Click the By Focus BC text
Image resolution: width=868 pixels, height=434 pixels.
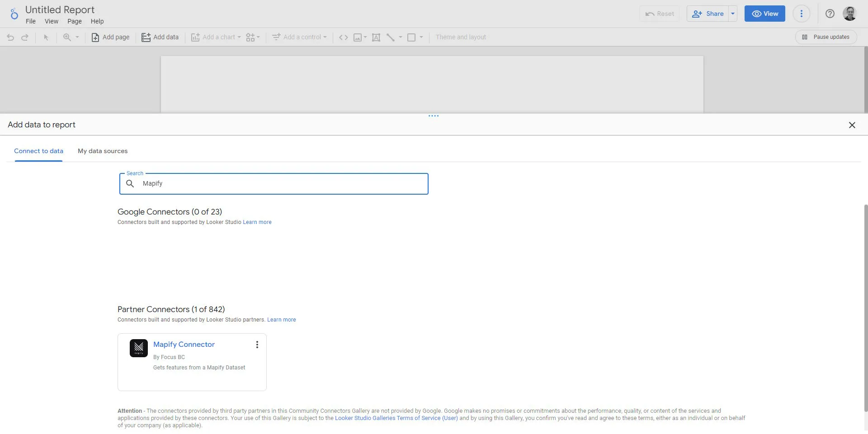pos(169,357)
